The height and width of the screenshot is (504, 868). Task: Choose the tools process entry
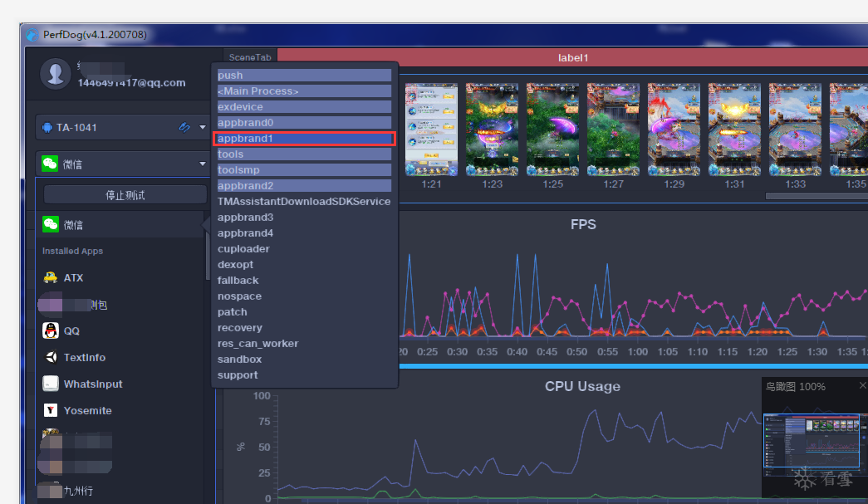click(305, 154)
